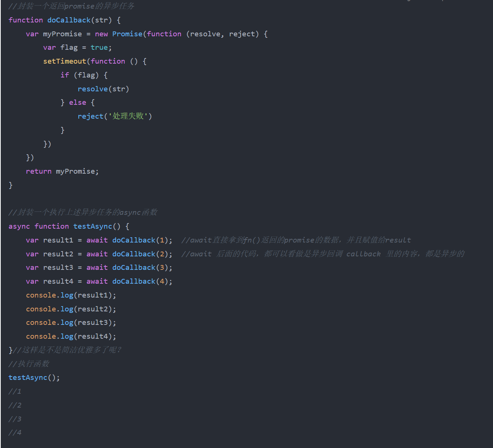Select the setTimeout function call
Image resolution: width=493 pixels, height=448 pixels.
point(64,61)
